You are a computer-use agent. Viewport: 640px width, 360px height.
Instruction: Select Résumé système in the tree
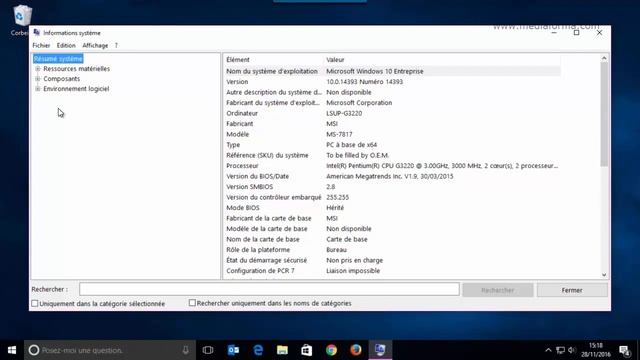tap(58, 59)
